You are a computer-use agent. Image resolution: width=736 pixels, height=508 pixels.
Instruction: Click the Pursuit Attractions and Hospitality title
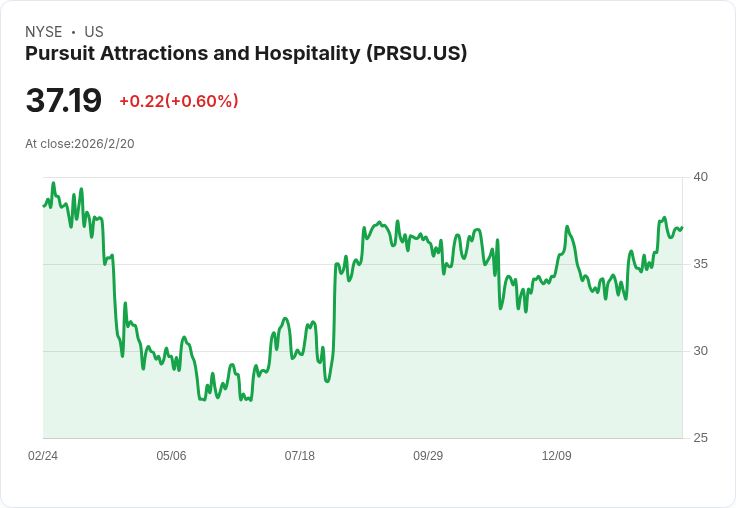tap(246, 54)
